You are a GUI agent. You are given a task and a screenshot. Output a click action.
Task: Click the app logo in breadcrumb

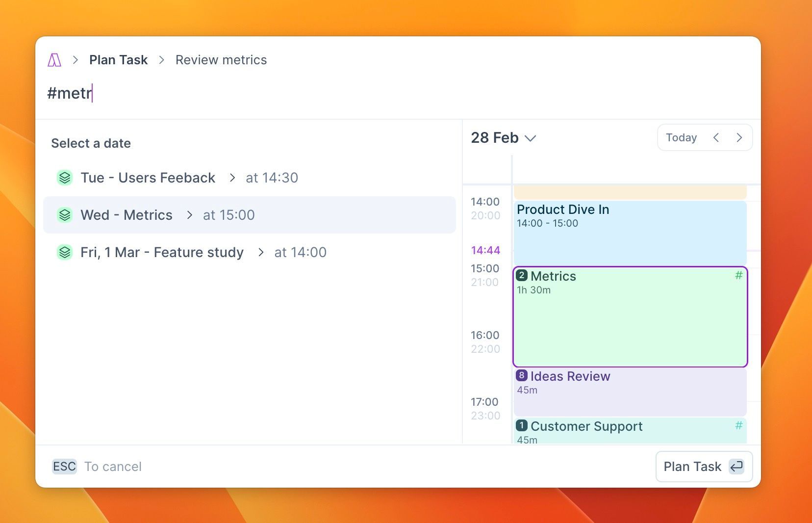pyautogui.click(x=54, y=60)
